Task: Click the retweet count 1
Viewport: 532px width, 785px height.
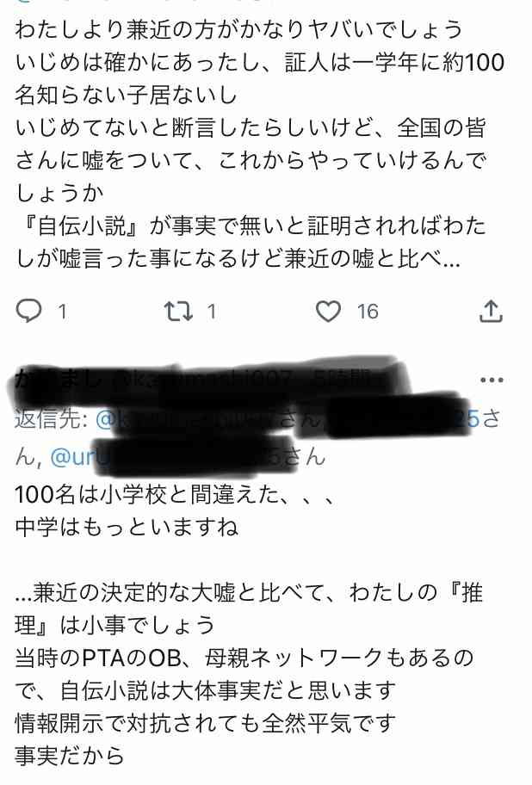Action: (x=212, y=312)
